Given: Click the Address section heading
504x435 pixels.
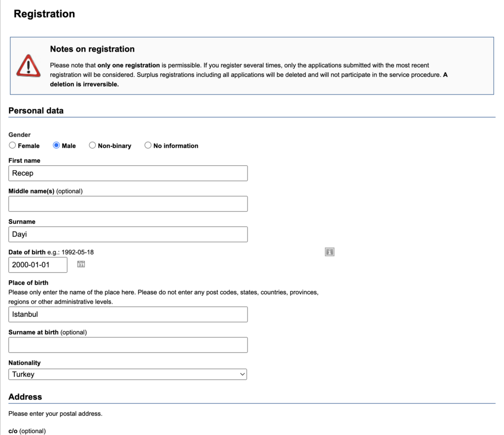Looking at the screenshot, I should click(x=25, y=397).
